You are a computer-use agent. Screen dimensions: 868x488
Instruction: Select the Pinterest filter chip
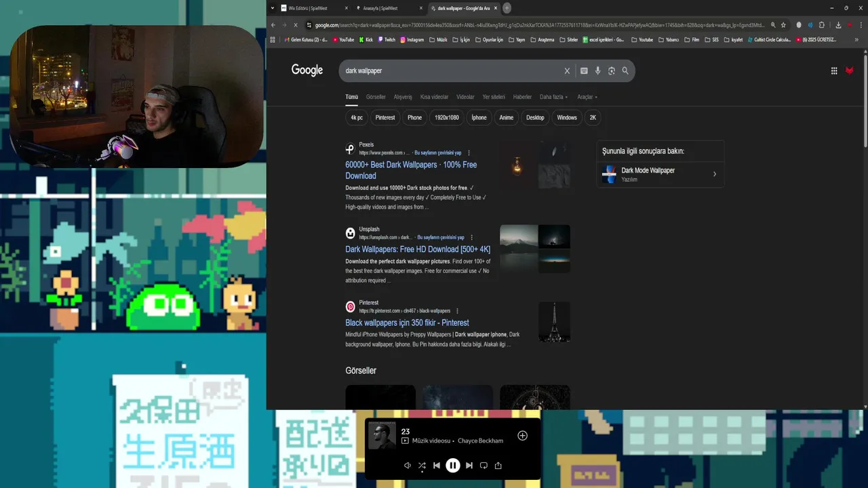tap(385, 117)
